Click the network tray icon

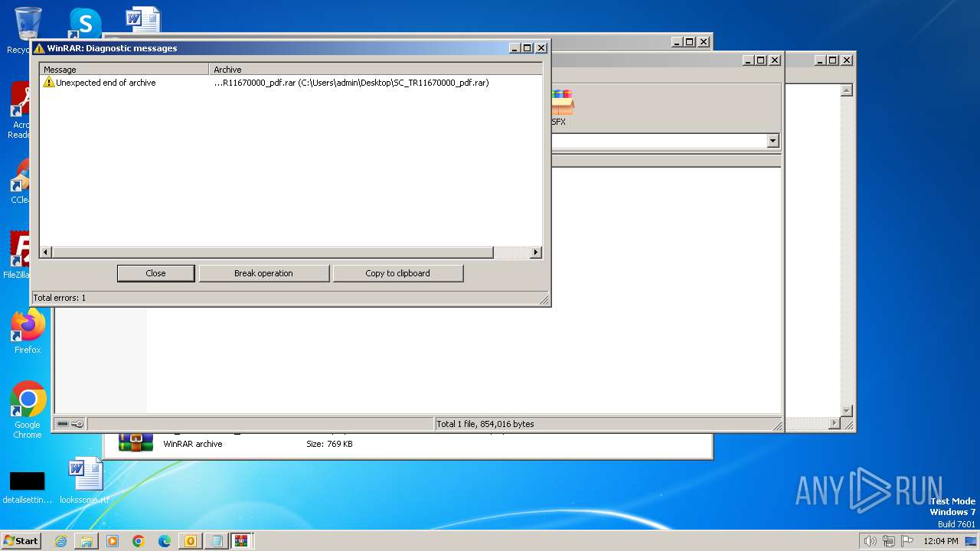coord(889,541)
